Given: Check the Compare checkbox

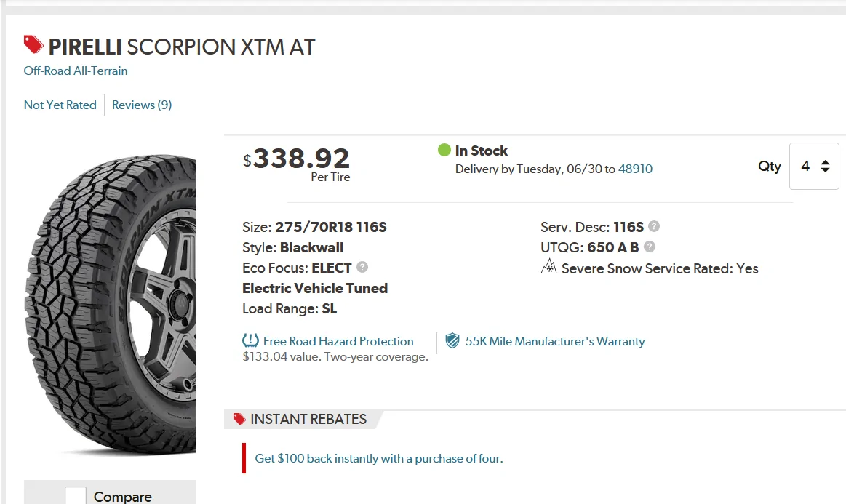Looking at the screenshot, I should [x=76, y=496].
